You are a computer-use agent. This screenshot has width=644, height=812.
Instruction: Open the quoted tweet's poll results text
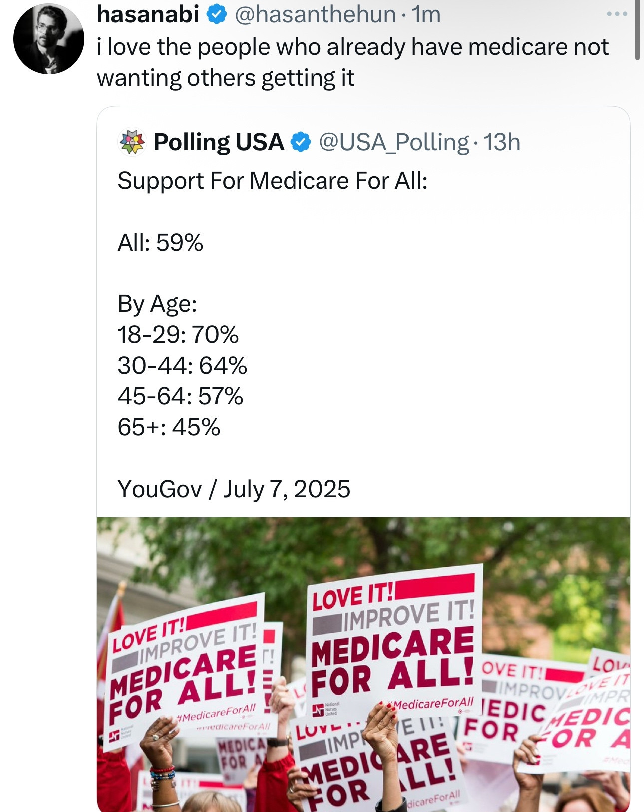point(272,334)
